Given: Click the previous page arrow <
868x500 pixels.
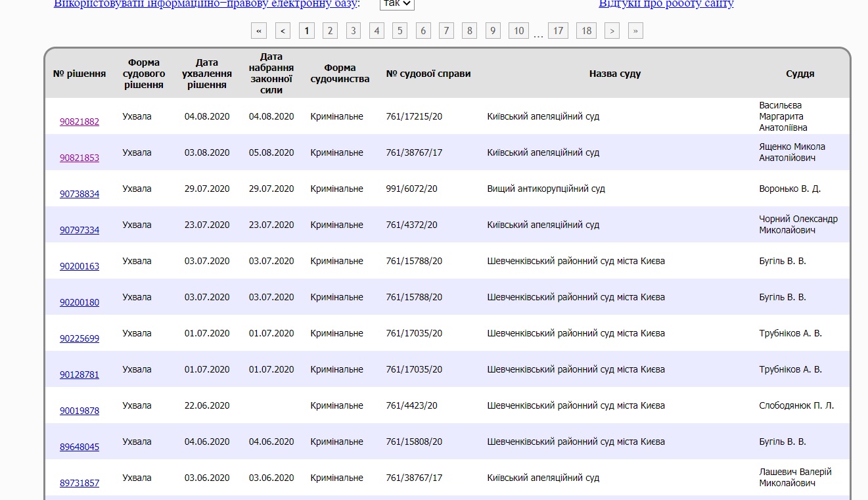Looking at the screenshot, I should [283, 31].
